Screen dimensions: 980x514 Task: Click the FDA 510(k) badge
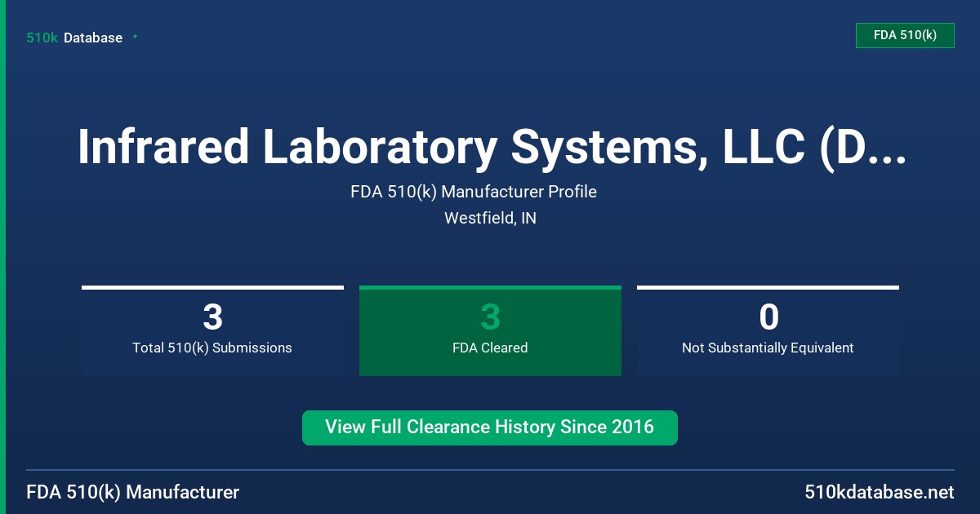click(x=905, y=35)
